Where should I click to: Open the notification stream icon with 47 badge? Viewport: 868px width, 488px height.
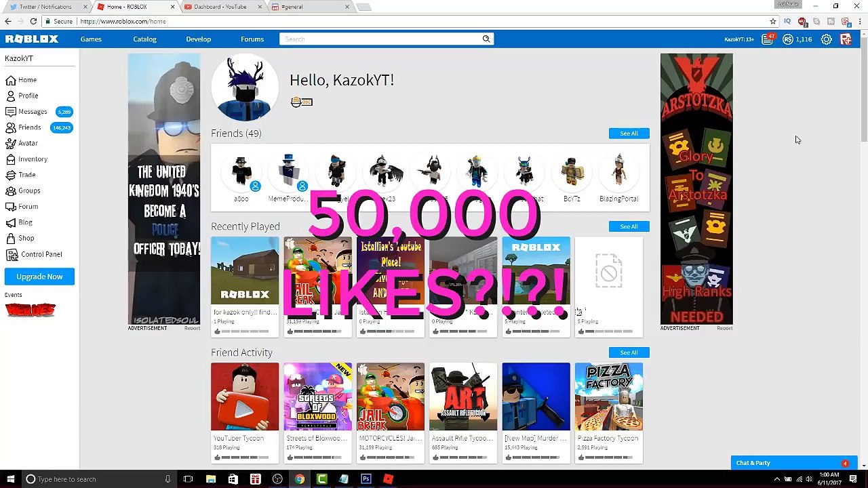768,39
